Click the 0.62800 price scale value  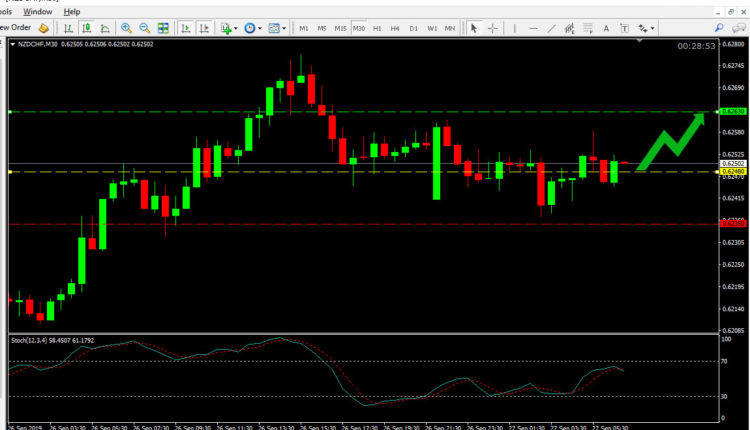[x=733, y=44]
